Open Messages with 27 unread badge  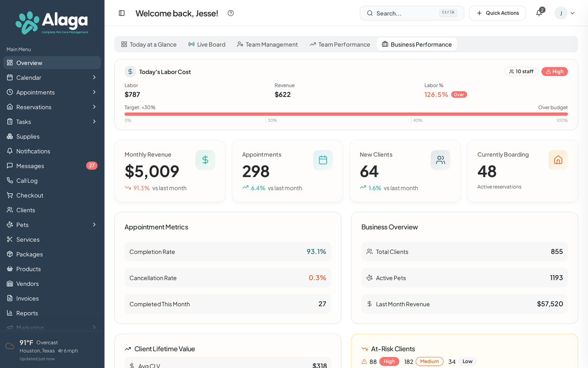[52, 166]
